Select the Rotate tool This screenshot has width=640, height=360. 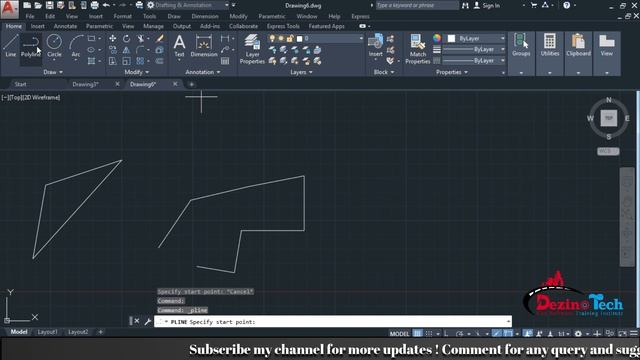[127, 38]
